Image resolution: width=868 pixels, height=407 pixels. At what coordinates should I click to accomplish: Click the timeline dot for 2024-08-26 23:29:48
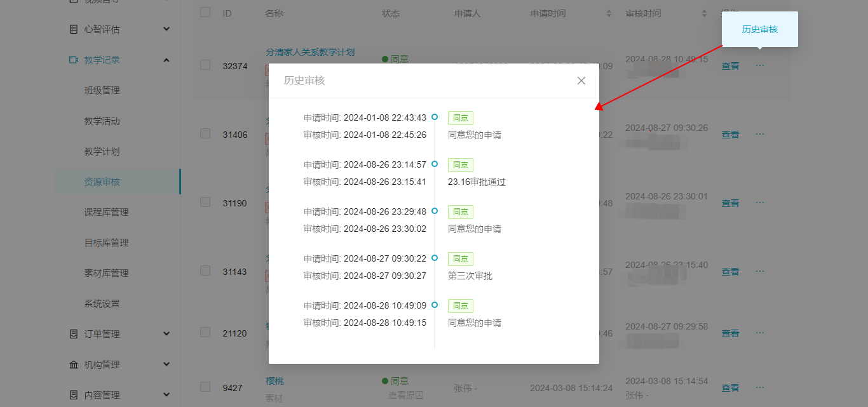(435, 211)
